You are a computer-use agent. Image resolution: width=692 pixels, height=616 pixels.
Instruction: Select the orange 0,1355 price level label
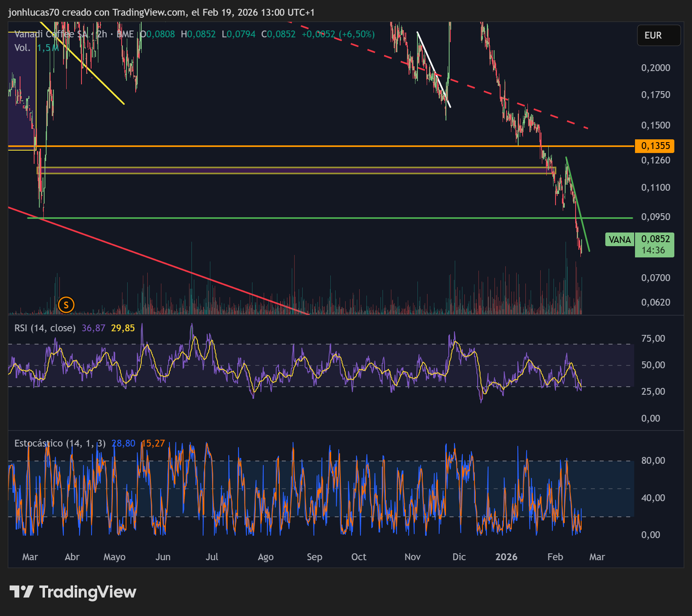(654, 146)
